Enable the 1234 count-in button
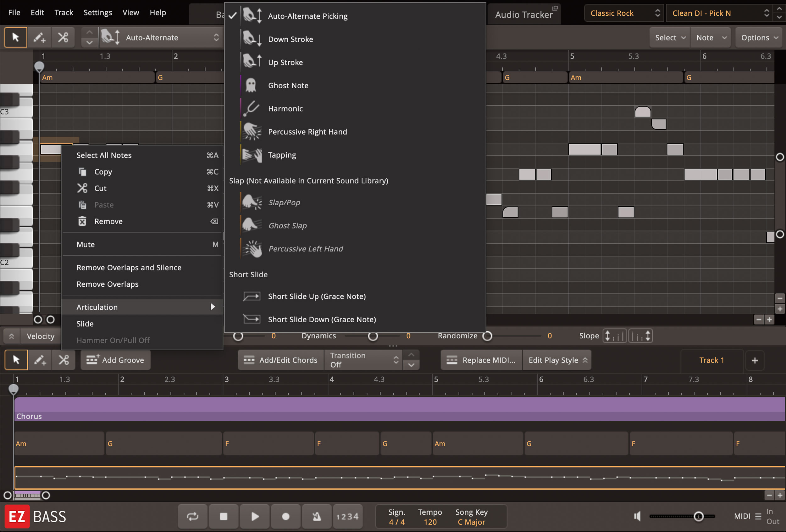The image size is (786, 532). [x=347, y=517]
